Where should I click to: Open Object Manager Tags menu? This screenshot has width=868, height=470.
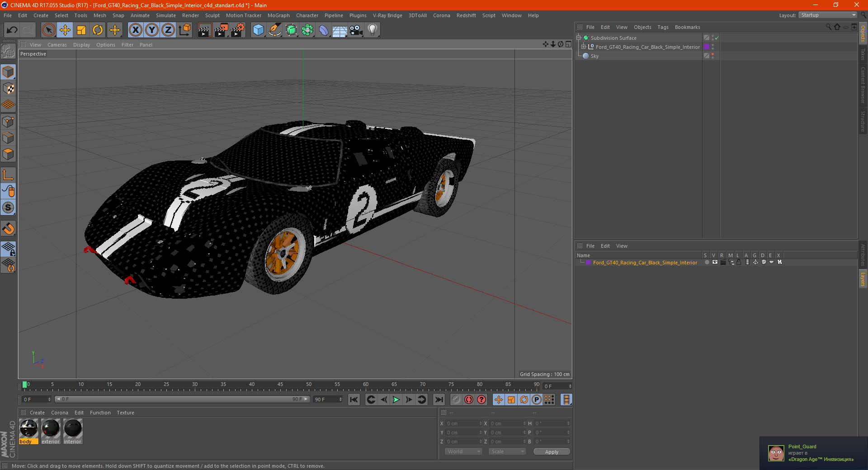point(663,27)
